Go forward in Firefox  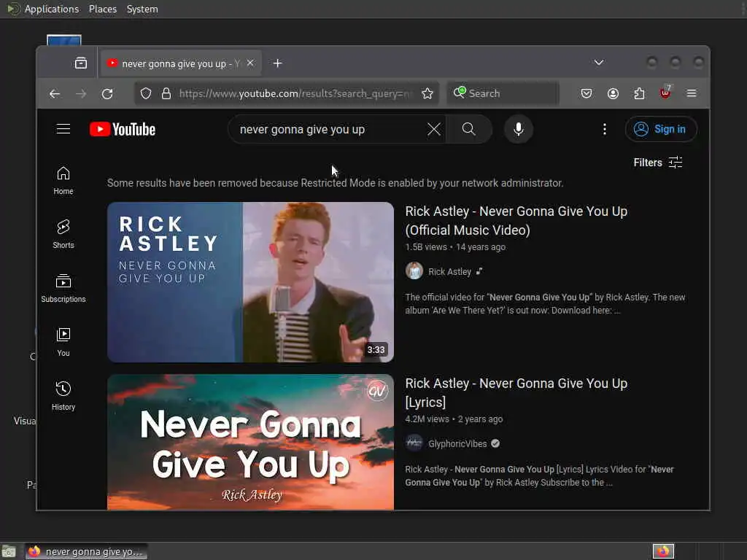(81, 94)
